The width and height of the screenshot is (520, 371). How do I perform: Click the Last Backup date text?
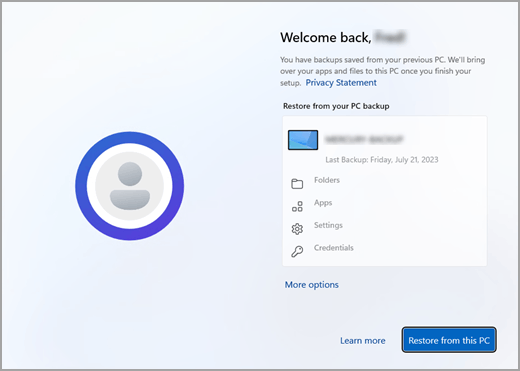pyautogui.click(x=382, y=160)
